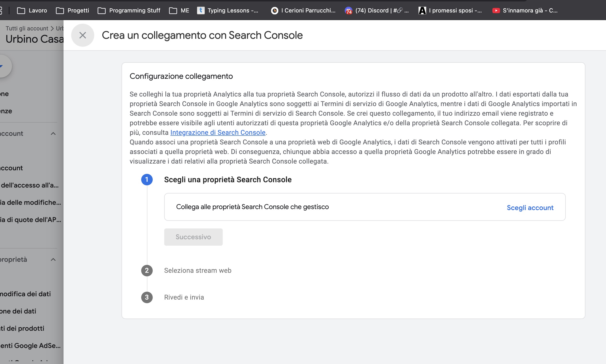The width and height of the screenshot is (606, 364).
Task: Open sidebar item ending 'modifica dei dati'
Action: 25,294
